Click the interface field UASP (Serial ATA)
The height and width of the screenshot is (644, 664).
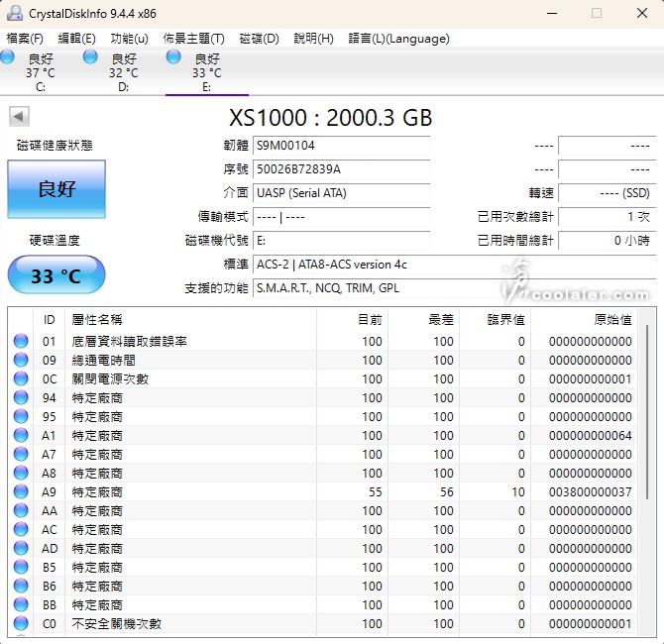(341, 193)
